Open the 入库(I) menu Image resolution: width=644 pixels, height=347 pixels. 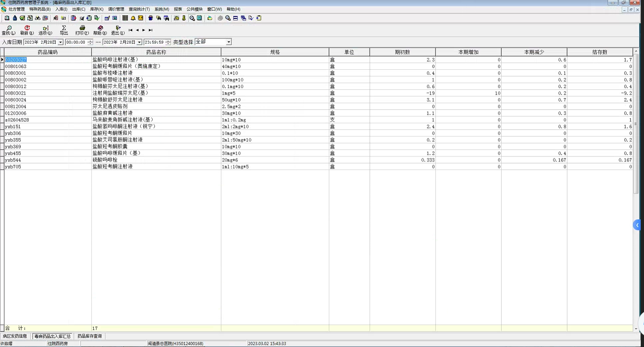pyautogui.click(x=61, y=9)
